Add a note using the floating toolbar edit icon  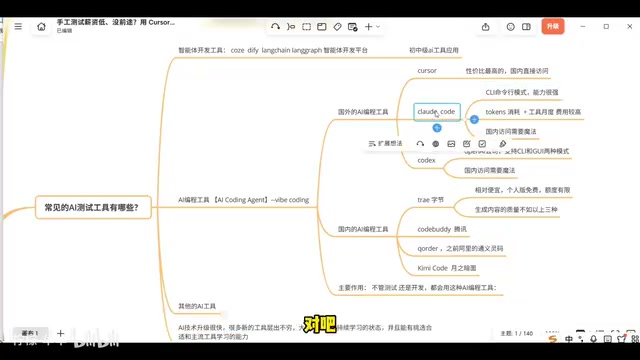[467, 144]
